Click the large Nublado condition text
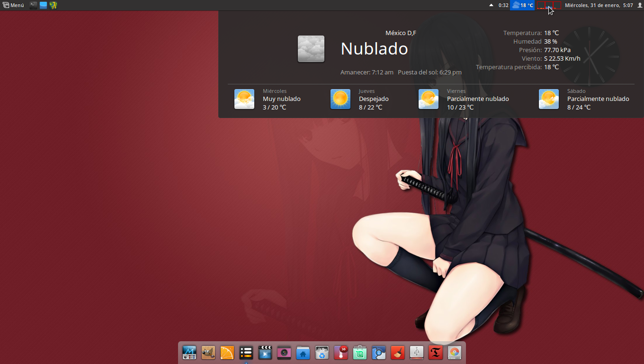 tap(374, 49)
